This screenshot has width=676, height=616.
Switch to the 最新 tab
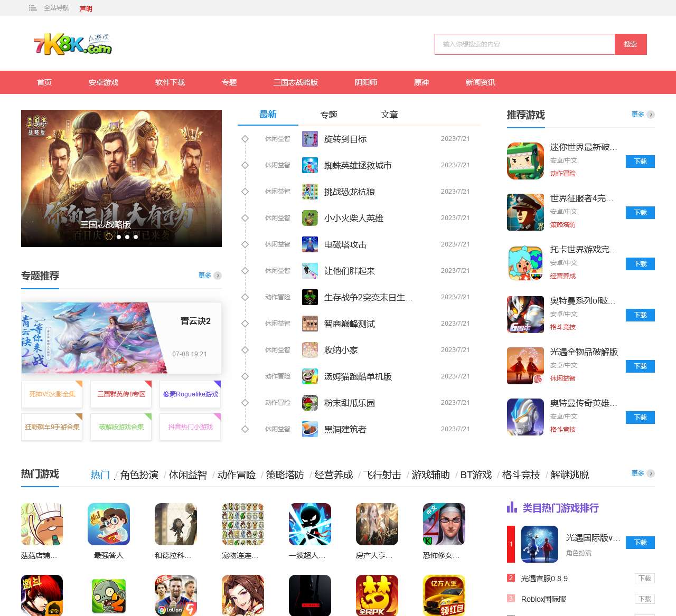(268, 115)
